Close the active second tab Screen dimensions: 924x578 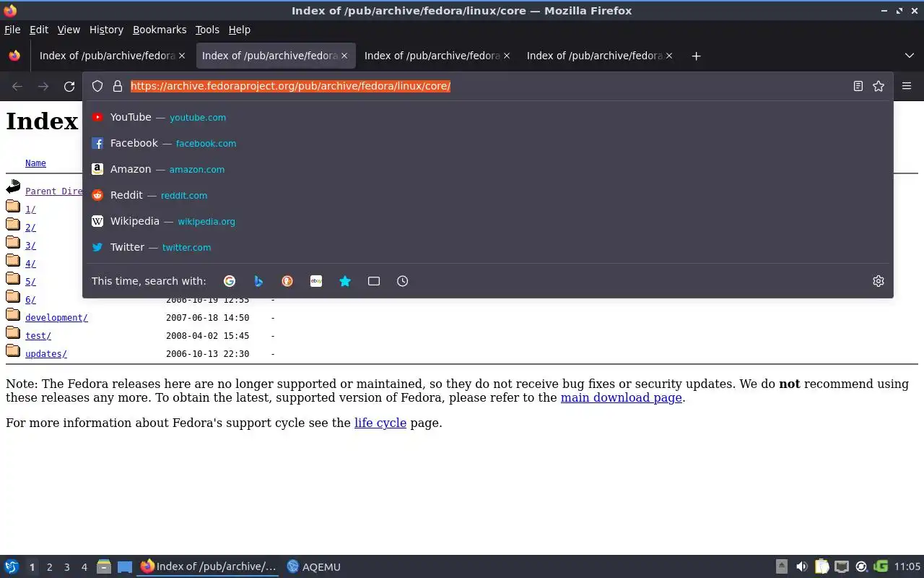click(344, 56)
